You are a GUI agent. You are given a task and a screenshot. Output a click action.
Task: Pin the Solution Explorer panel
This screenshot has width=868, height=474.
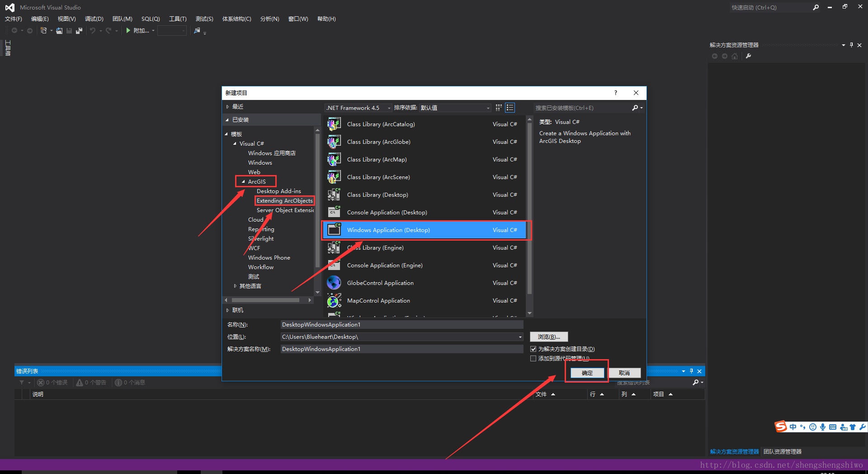[851, 45]
